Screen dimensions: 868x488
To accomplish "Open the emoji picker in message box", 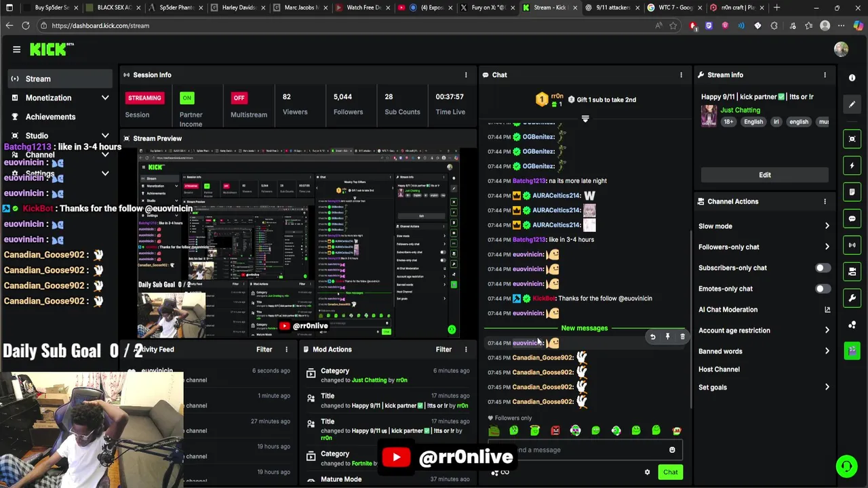I will pos(672,450).
